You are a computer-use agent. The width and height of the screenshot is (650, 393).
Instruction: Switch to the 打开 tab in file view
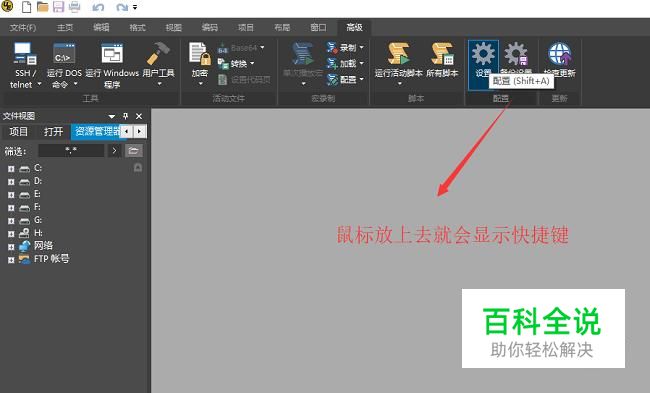tap(53, 132)
